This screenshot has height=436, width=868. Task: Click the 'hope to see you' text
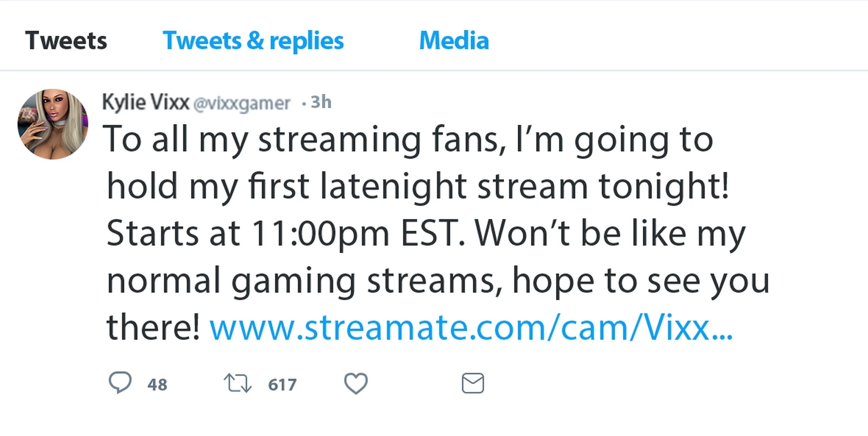tap(640, 280)
